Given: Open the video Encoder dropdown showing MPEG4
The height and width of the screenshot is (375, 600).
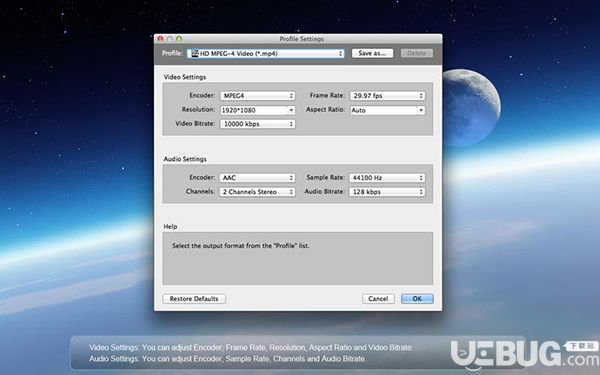Looking at the screenshot, I should [257, 96].
